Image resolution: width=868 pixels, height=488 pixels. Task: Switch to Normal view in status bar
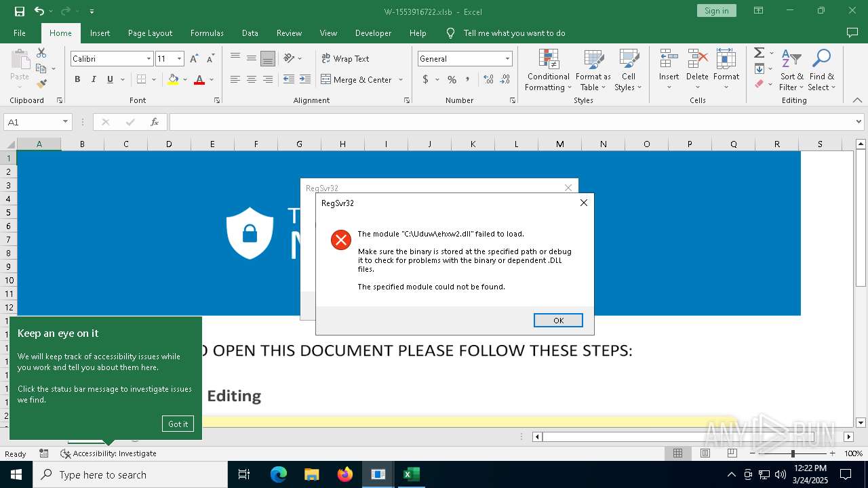pyautogui.click(x=677, y=453)
